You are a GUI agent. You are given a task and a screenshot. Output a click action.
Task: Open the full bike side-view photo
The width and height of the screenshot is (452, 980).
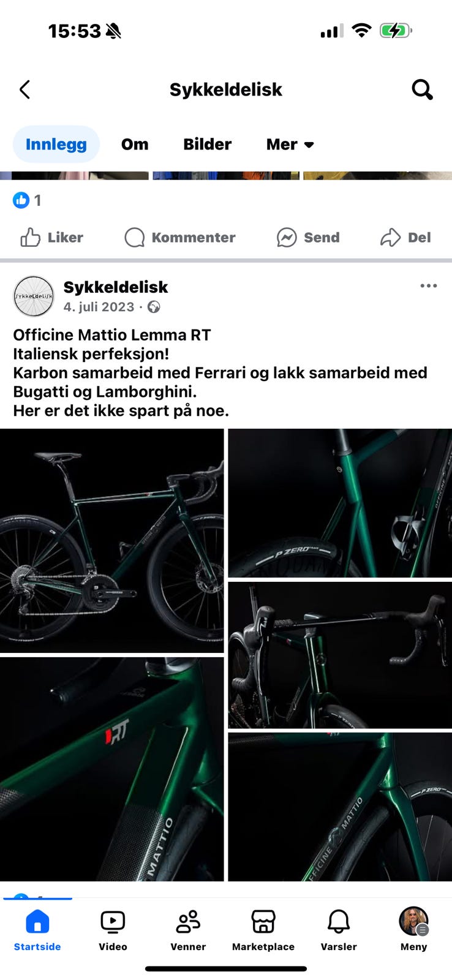pyautogui.click(x=112, y=541)
